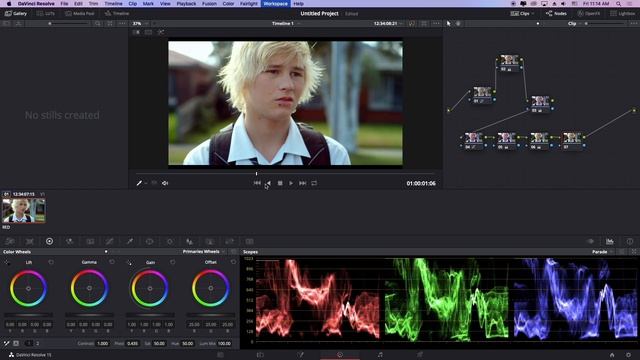Select the clip 01 thumbnail

(24, 211)
